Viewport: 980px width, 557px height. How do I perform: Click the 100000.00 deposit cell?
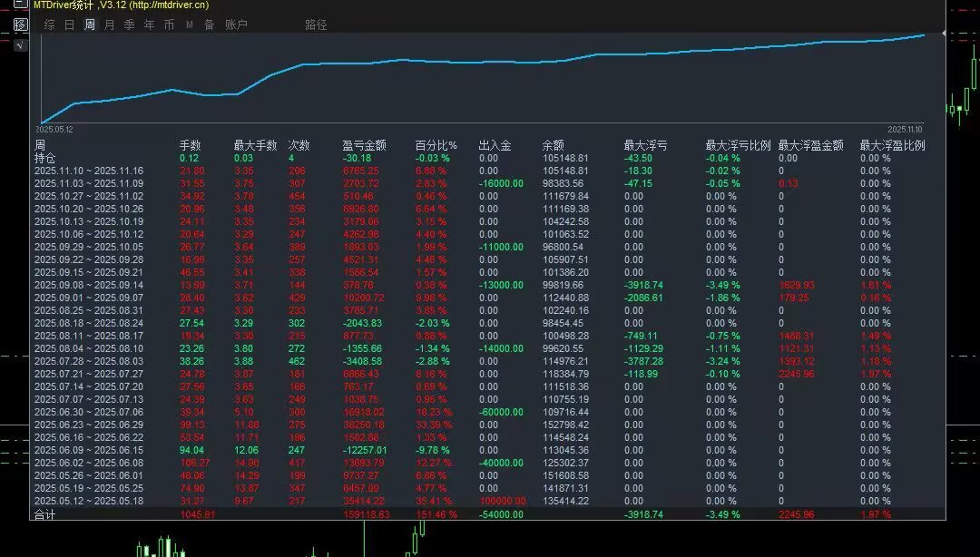(503, 501)
